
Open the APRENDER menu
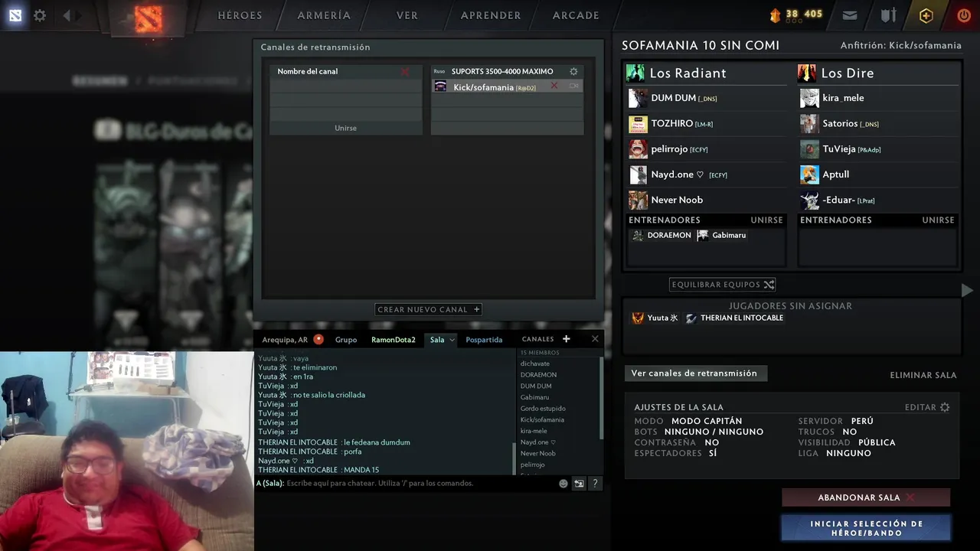(491, 15)
